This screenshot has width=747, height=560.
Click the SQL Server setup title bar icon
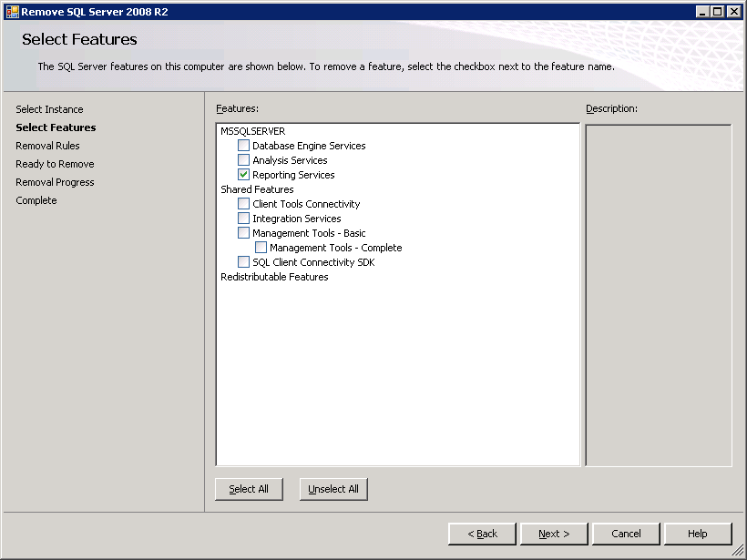point(12,12)
